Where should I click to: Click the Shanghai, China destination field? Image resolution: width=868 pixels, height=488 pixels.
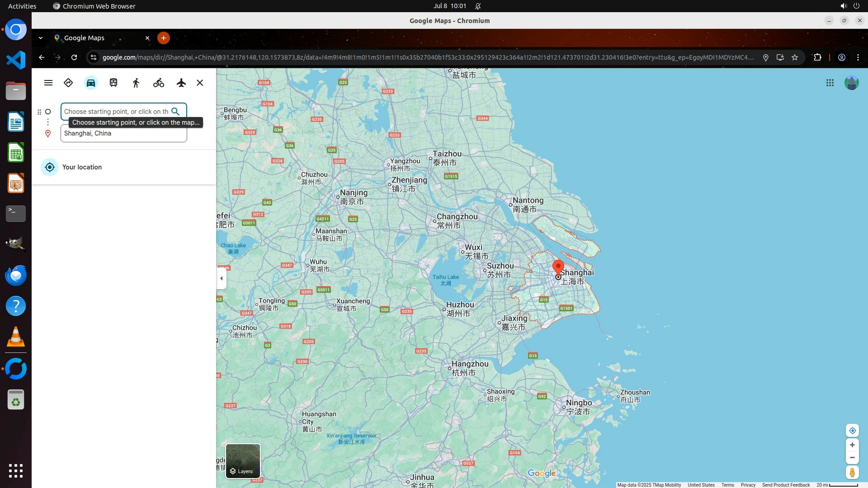point(123,134)
